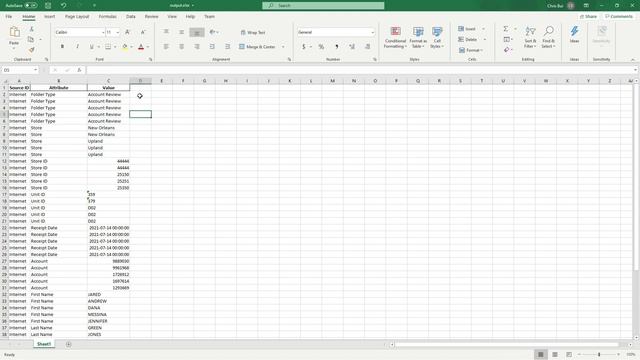Click the Paste clipboard icon
This screenshot has width=640, height=360.
tap(14, 32)
